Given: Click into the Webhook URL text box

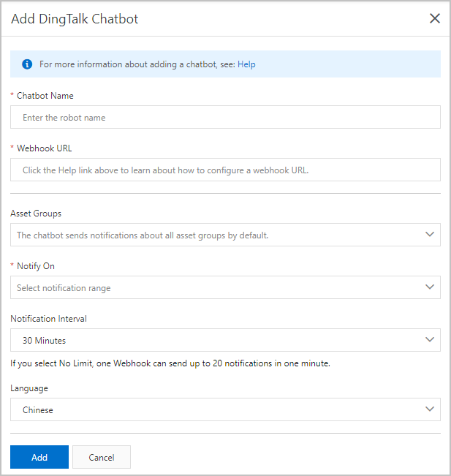Looking at the screenshot, I should pyautogui.click(x=225, y=170).
